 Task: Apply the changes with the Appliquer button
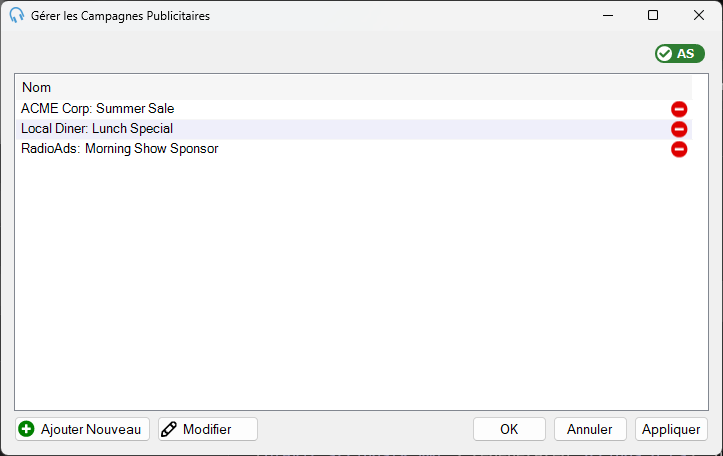(671, 429)
